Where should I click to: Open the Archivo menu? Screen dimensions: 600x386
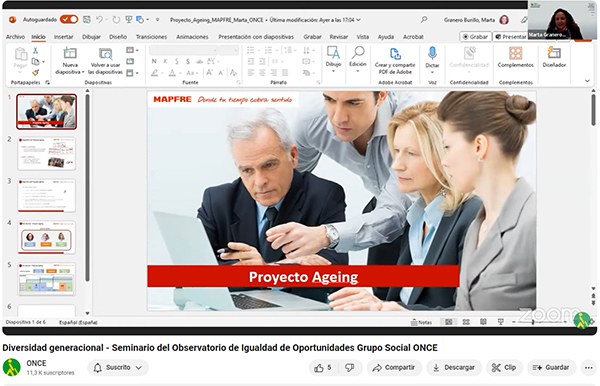[x=15, y=37]
